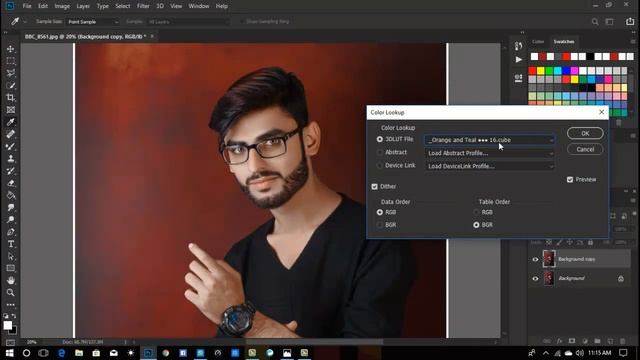Select the Zoom tool
640x360 pixels.
click(x=11, y=293)
